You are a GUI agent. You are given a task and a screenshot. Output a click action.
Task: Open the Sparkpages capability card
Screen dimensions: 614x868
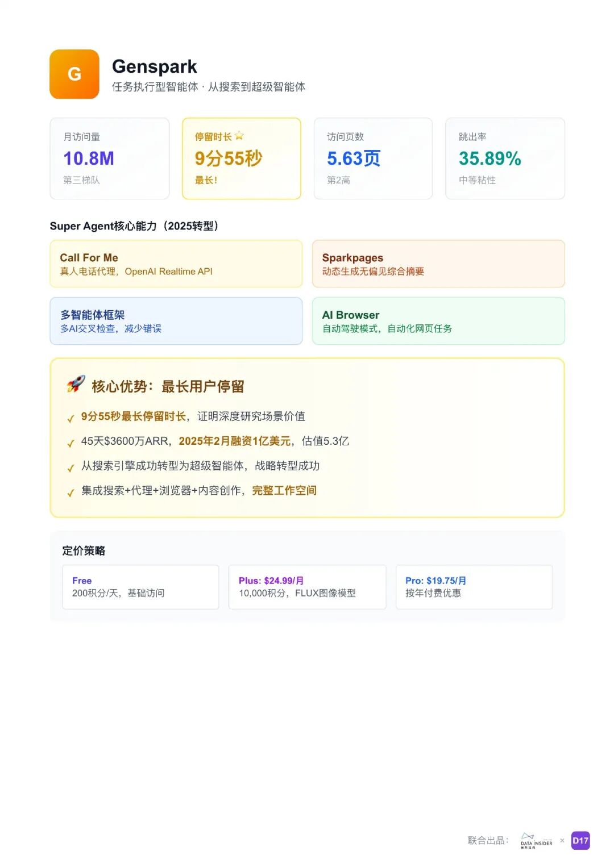438,264
